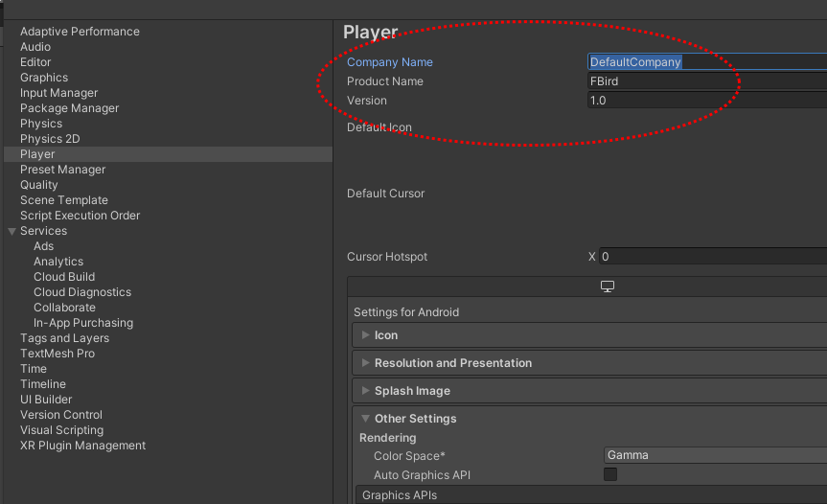
Task: Open Preset Manager settings
Action: click(62, 170)
